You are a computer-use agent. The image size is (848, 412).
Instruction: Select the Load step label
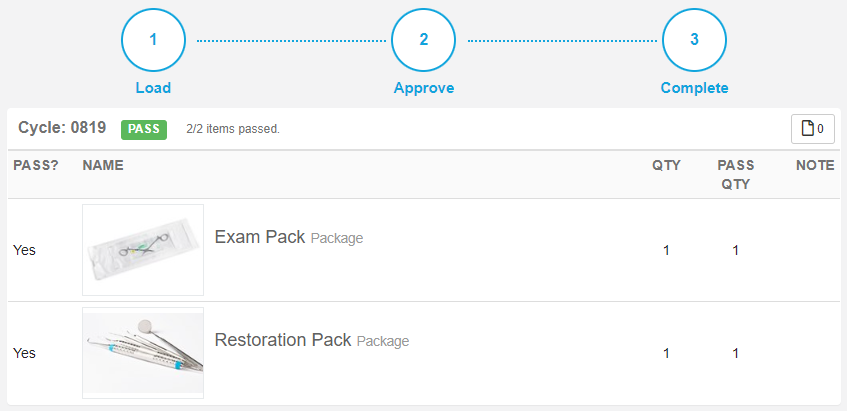click(x=154, y=88)
